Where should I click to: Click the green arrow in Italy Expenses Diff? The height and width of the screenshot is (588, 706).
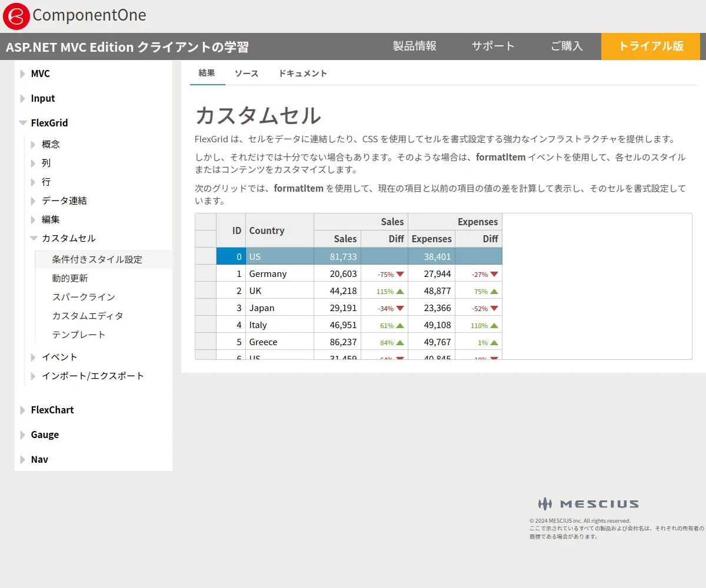(494, 325)
